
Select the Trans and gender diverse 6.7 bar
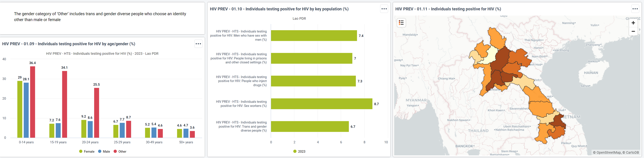click(310, 126)
